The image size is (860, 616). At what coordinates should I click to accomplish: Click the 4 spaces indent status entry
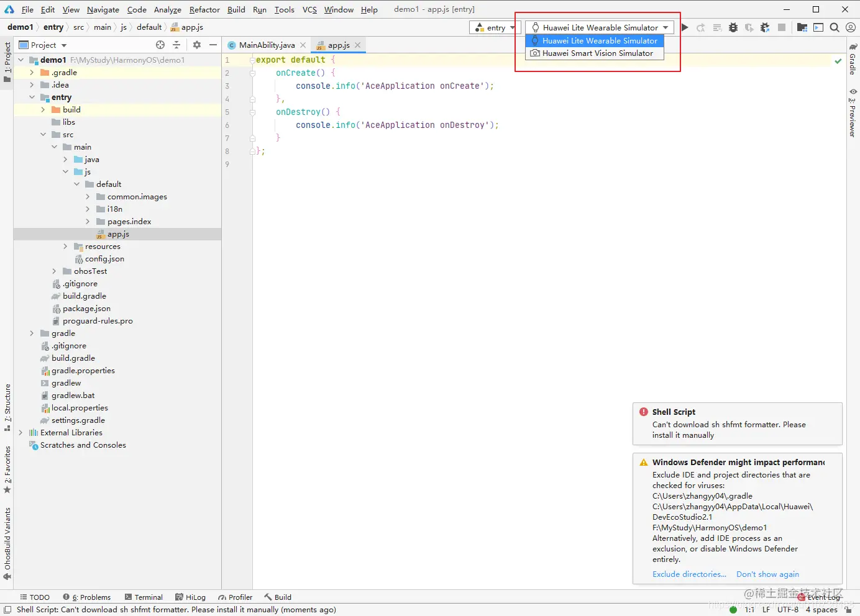pos(821,610)
